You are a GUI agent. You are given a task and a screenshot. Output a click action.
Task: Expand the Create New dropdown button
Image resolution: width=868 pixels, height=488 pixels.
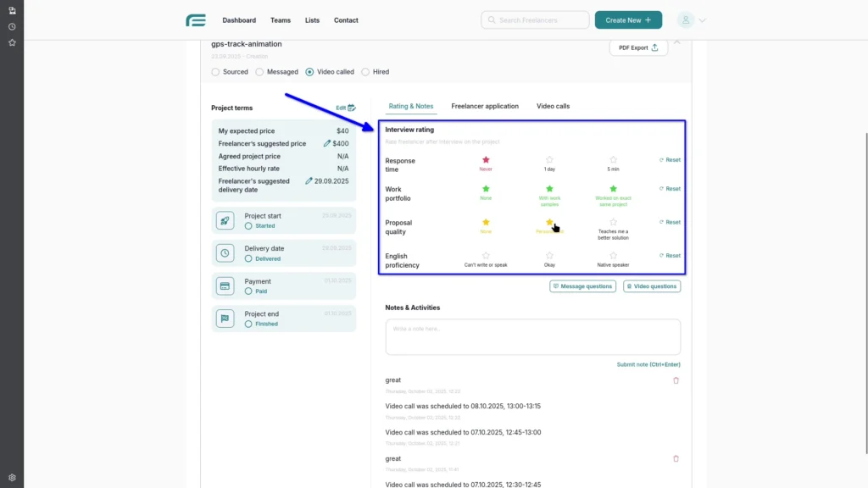click(628, 19)
